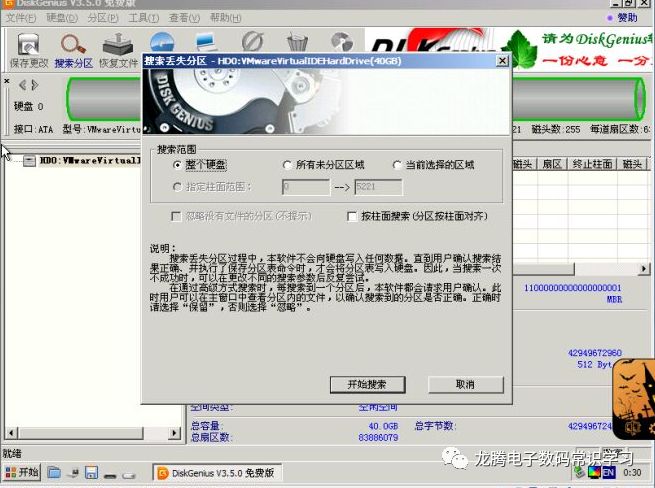655x488 pixels.
Task: Click the start cylinder field showing 0
Action: click(306, 187)
